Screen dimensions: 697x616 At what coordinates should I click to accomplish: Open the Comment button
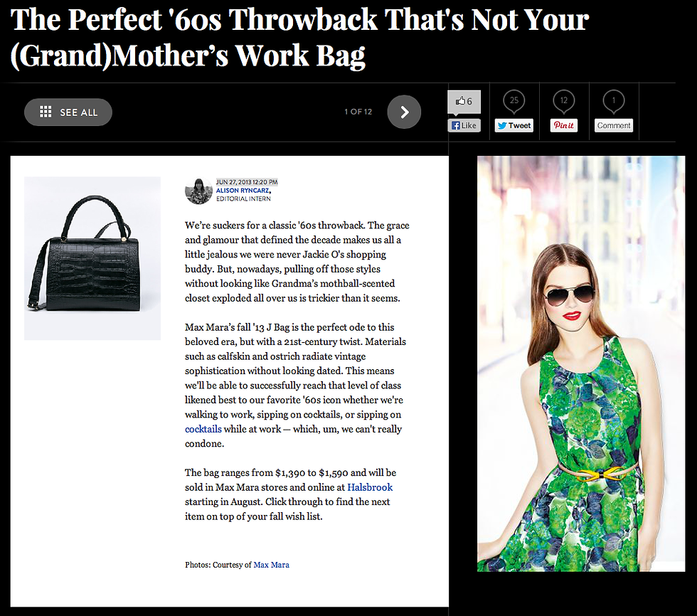[x=613, y=125]
